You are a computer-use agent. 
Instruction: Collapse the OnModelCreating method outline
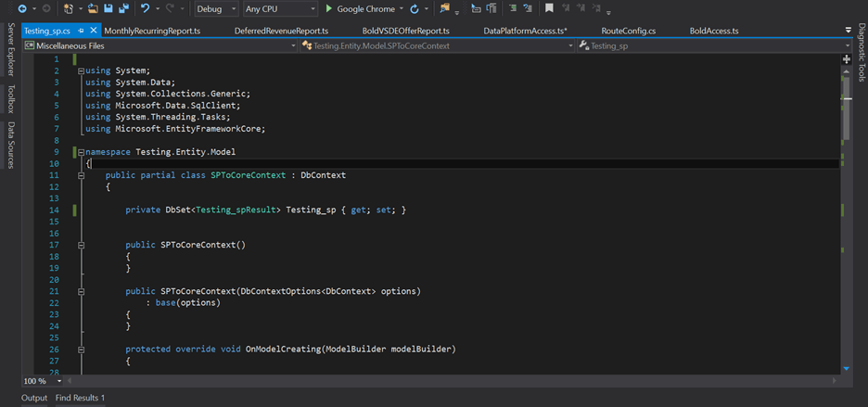click(82, 350)
